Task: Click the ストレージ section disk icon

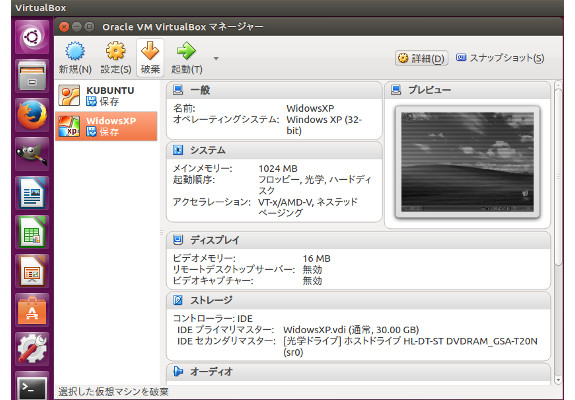Action: point(178,300)
